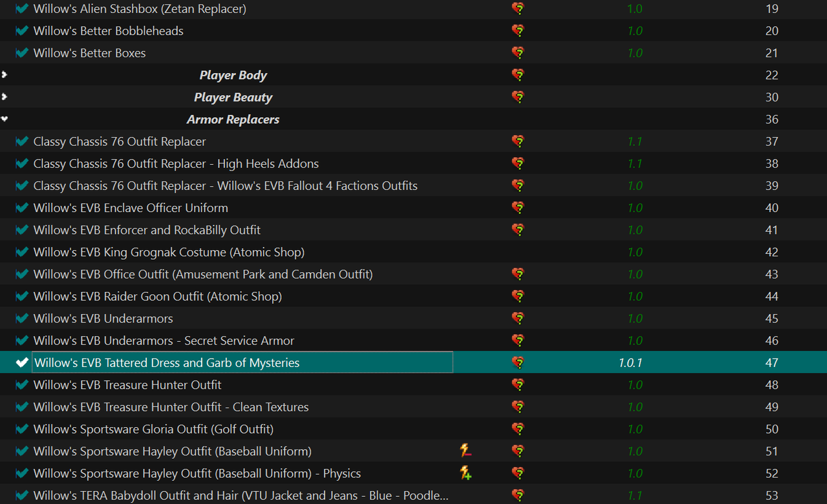827x504 pixels.
Task: Click the category icon for Treasure Hunter Outfit - Clean Textures
Action: pyautogui.click(x=518, y=407)
